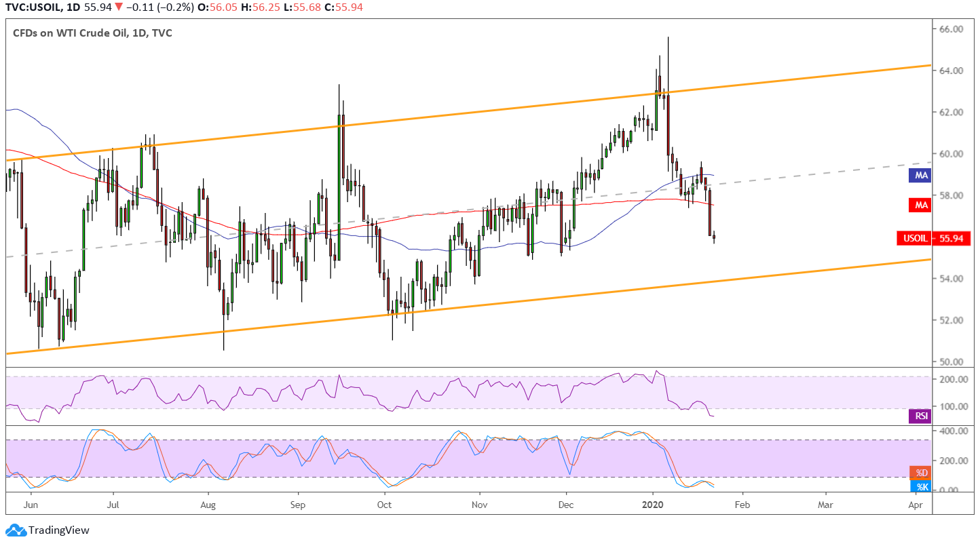
Task: Click the 66.00 price axis label
Action: point(951,29)
